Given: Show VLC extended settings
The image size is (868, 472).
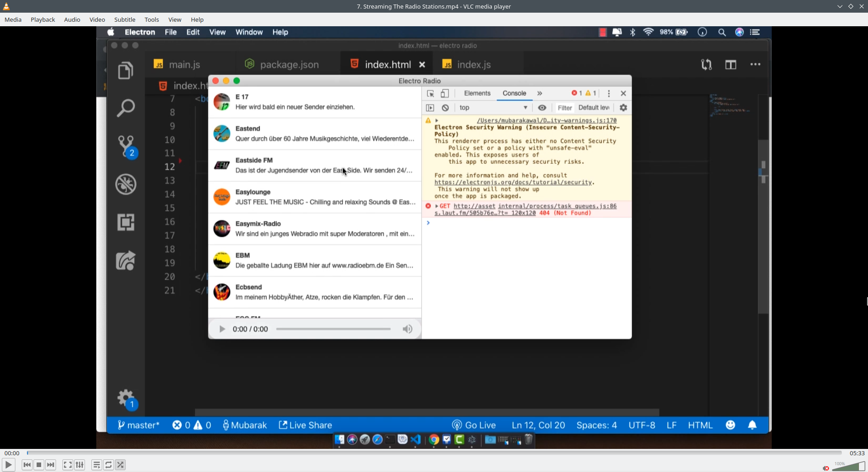Looking at the screenshot, I should pyautogui.click(x=80, y=465).
